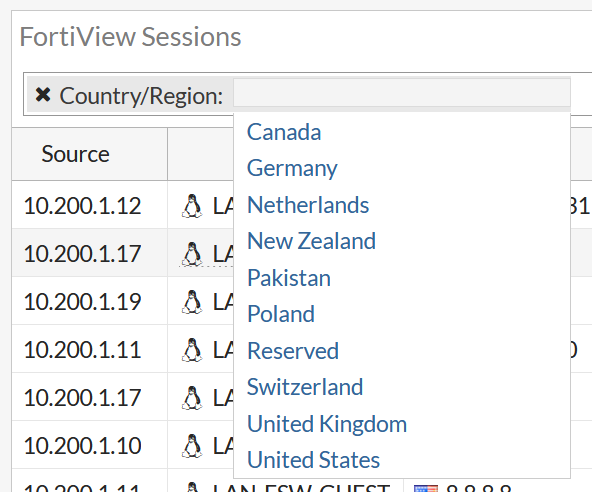
Task: Click Linux penguin icon in 10.200.1.19 row
Action: pos(192,302)
